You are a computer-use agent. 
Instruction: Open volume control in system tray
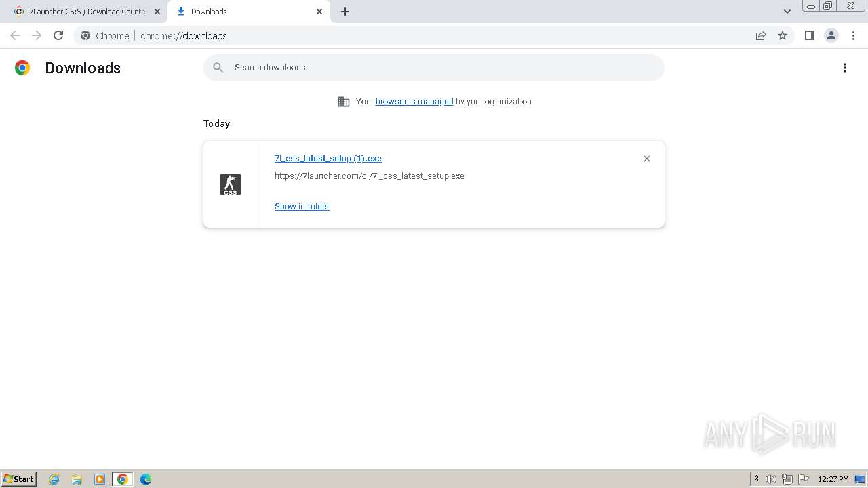771,479
